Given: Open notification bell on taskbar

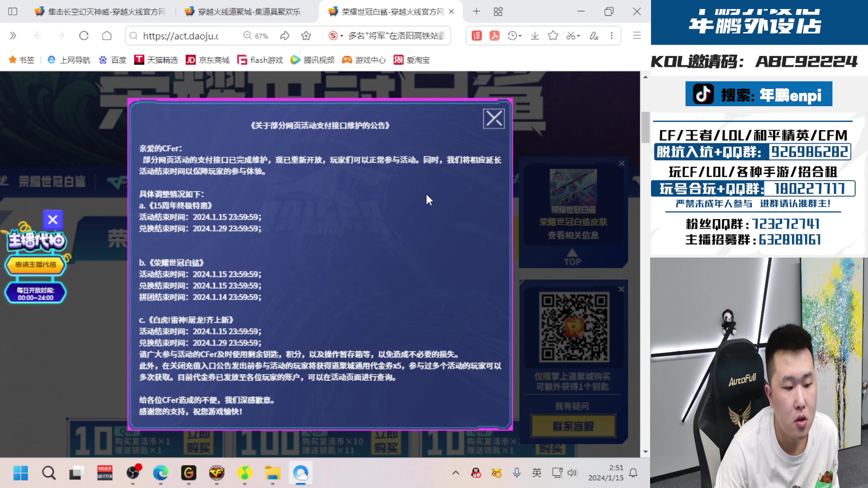Looking at the screenshot, I should 633,473.
